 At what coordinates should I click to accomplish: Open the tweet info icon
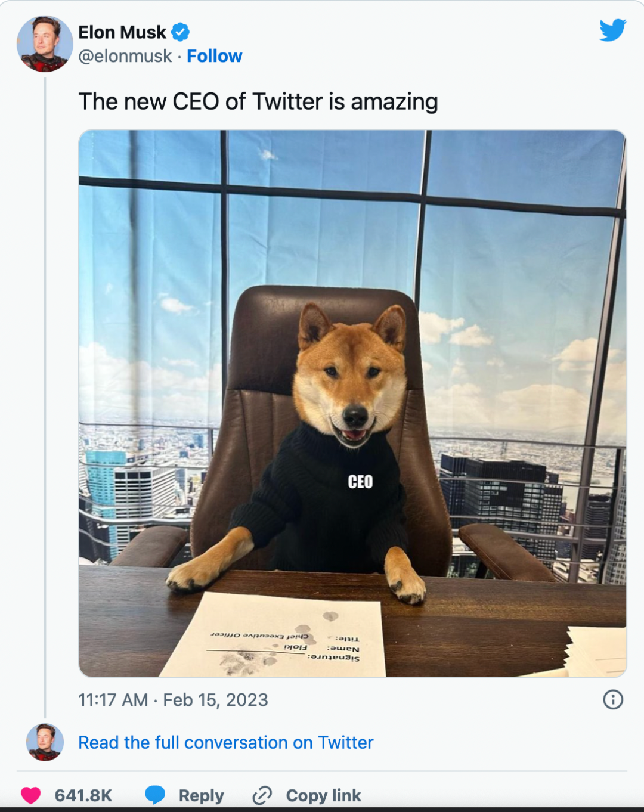(x=612, y=699)
